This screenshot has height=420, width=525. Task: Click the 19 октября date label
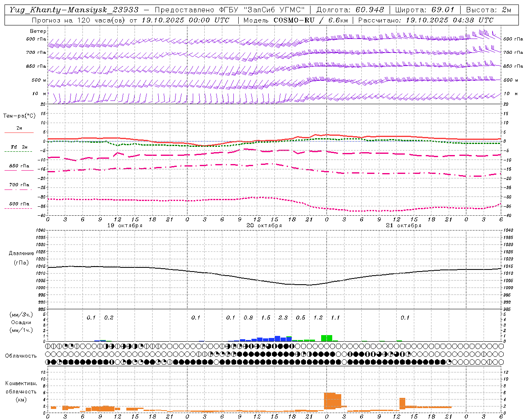125,226
